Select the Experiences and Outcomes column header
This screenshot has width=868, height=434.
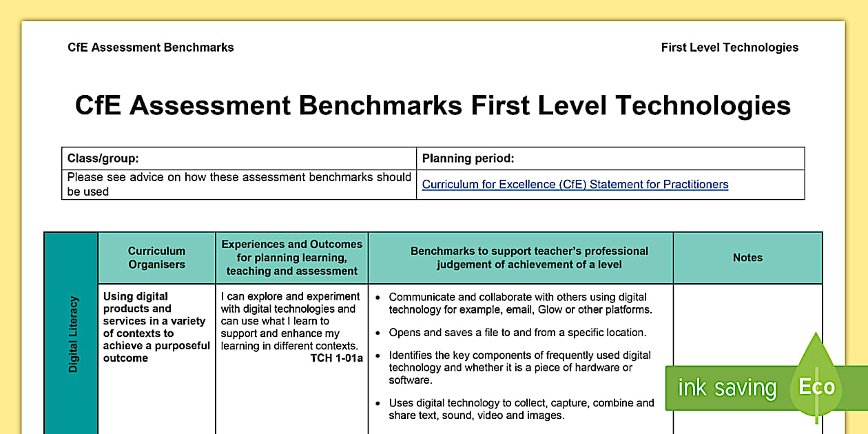coord(291,258)
